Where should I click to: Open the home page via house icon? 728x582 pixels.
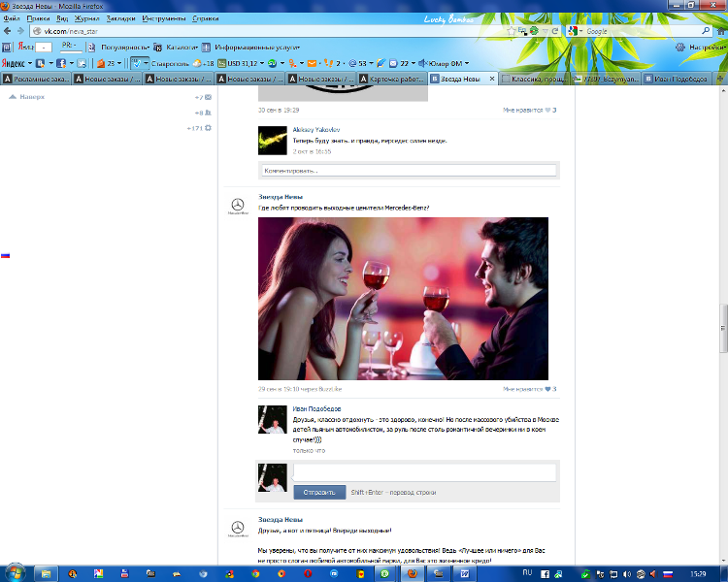pos(721,31)
